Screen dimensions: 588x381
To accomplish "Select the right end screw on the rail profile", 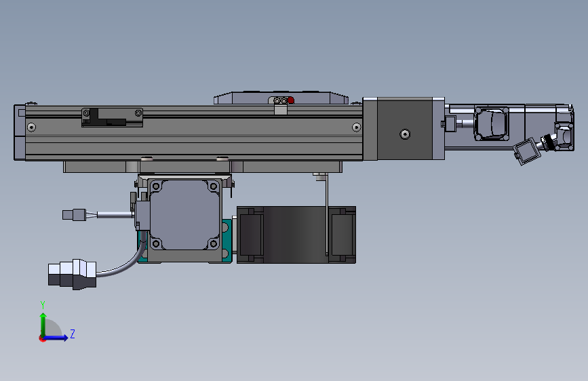I will point(356,127).
